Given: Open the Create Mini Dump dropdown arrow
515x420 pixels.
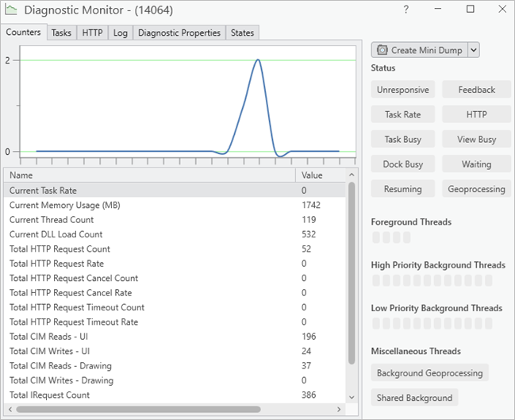Looking at the screenshot, I should click(474, 50).
